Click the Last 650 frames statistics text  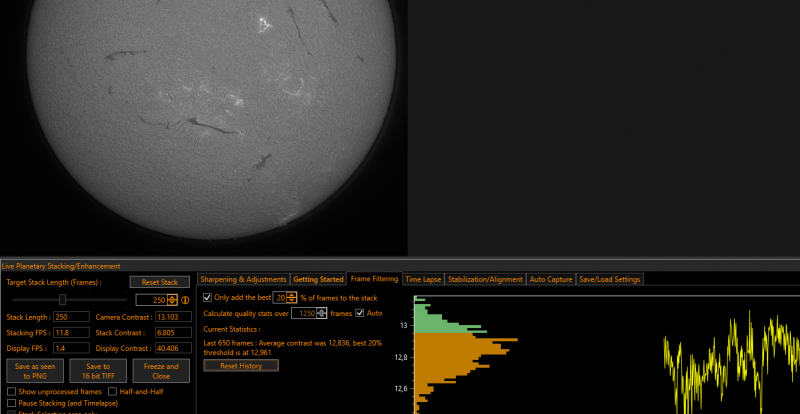tap(293, 348)
